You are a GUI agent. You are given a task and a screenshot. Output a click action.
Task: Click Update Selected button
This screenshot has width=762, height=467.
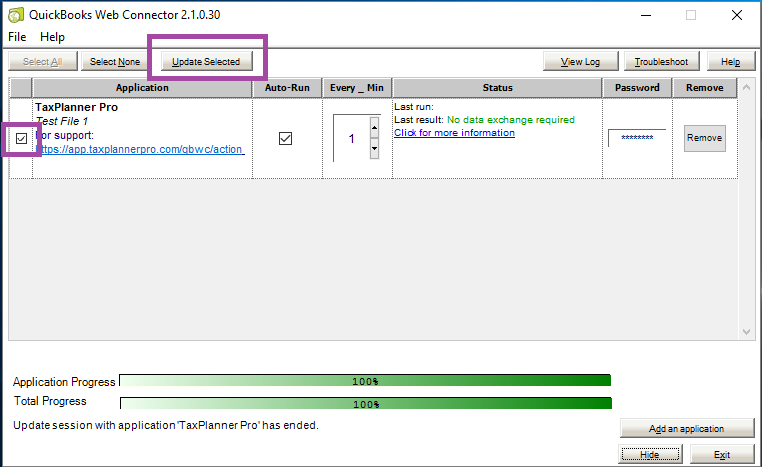coord(206,62)
